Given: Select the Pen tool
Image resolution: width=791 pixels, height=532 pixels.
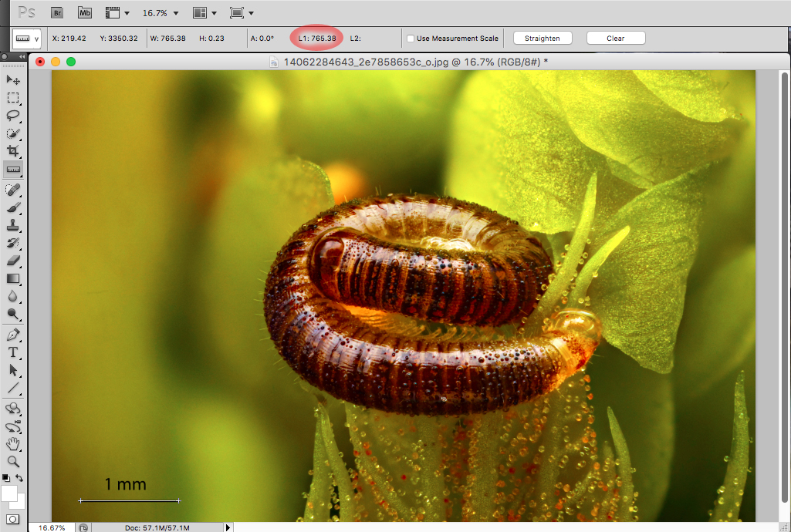Looking at the screenshot, I should click(x=13, y=335).
